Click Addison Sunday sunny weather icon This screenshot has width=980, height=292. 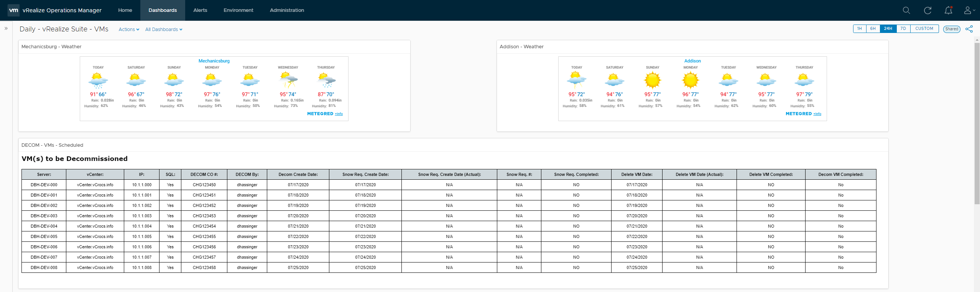point(652,80)
